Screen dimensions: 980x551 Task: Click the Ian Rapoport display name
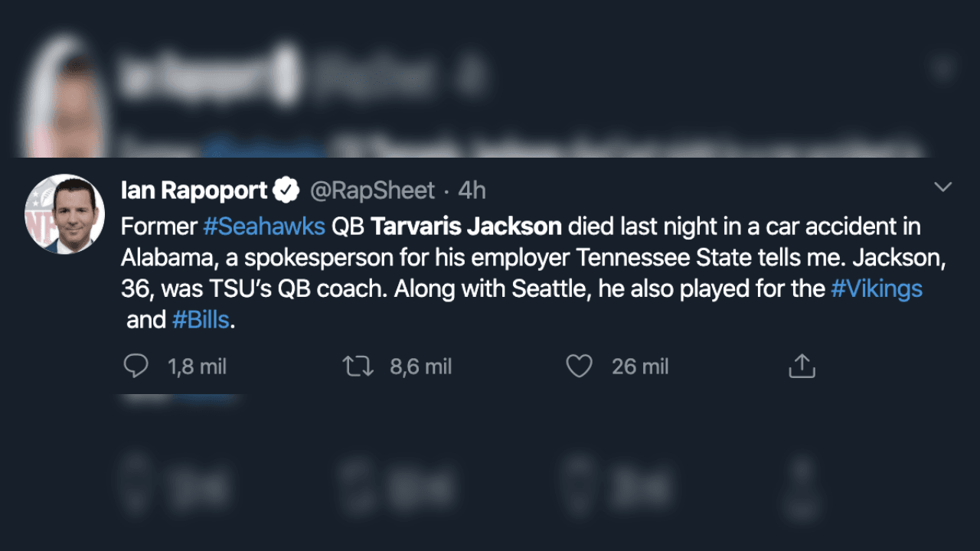point(194,190)
